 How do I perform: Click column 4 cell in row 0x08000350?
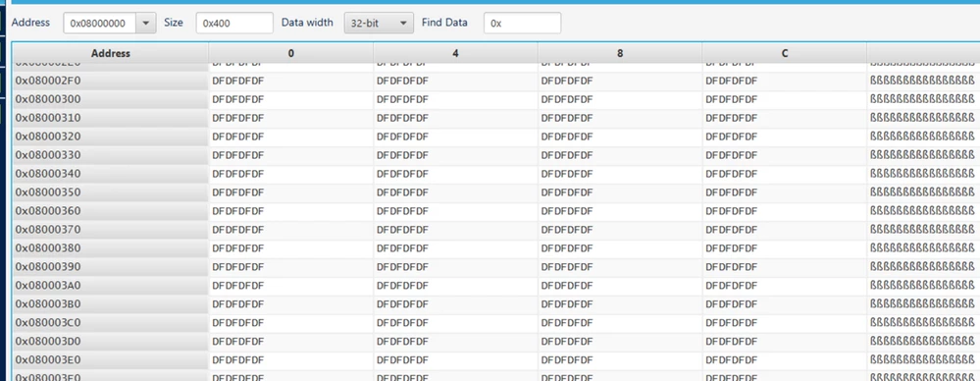(455, 192)
